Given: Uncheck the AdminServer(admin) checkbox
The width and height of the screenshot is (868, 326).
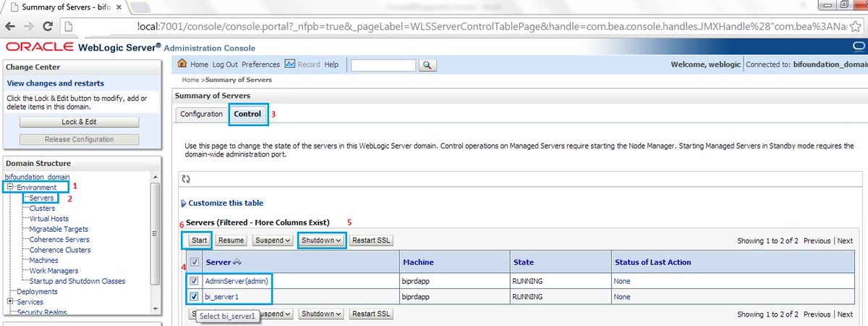Looking at the screenshot, I should 192,280.
